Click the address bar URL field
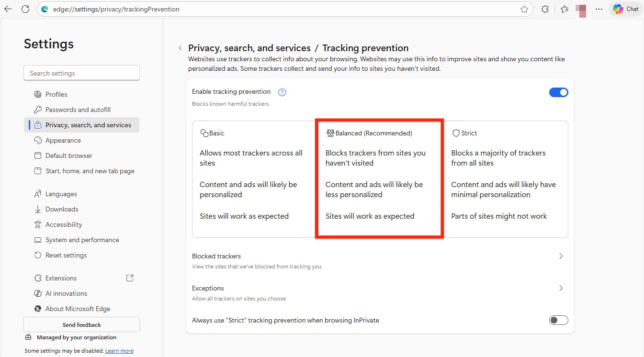This screenshot has height=357, width=644. (x=285, y=9)
